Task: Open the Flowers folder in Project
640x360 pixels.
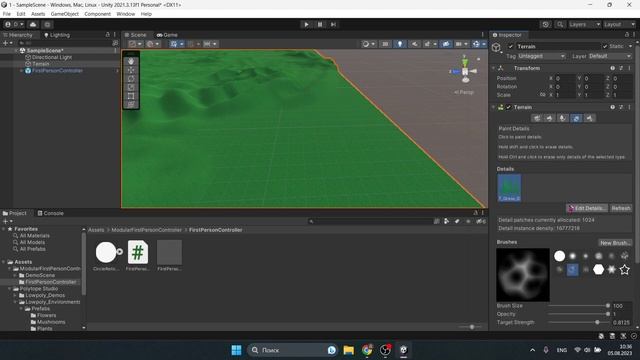Action: 47,315
